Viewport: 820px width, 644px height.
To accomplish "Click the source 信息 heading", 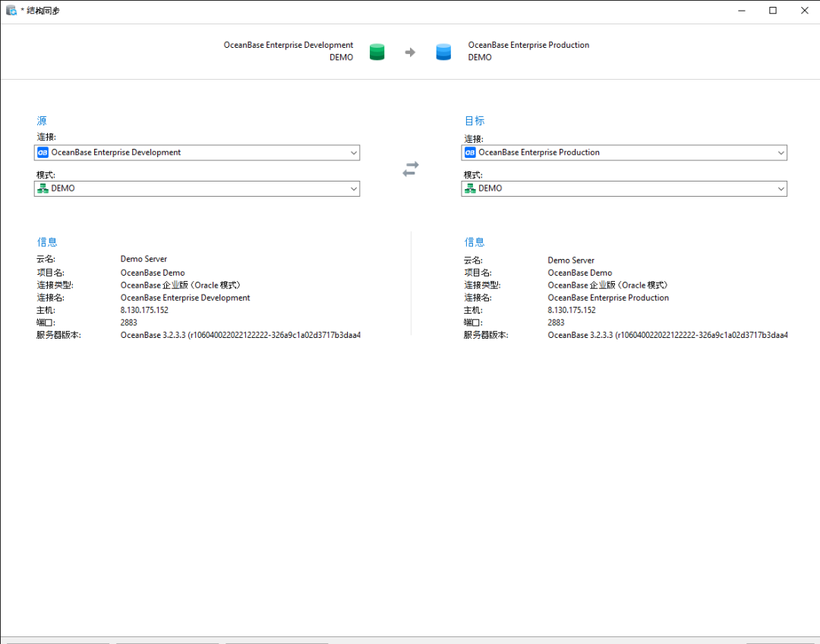I will 47,241.
